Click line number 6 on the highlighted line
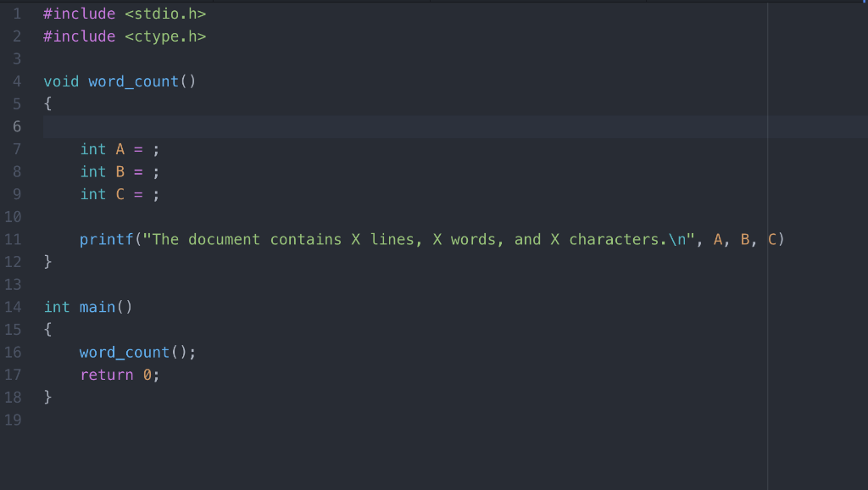This screenshot has width=868, height=490. tap(16, 125)
